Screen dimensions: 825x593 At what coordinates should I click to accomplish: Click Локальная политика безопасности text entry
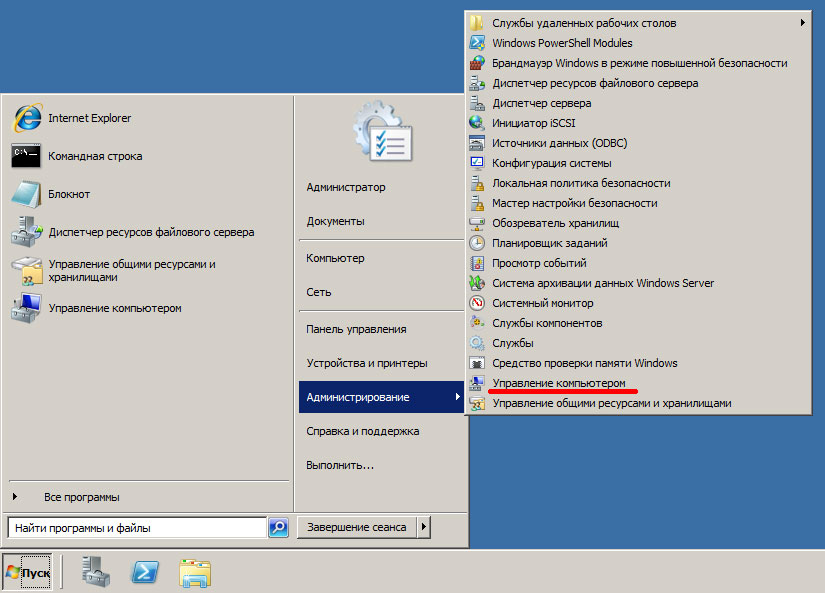(581, 183)
